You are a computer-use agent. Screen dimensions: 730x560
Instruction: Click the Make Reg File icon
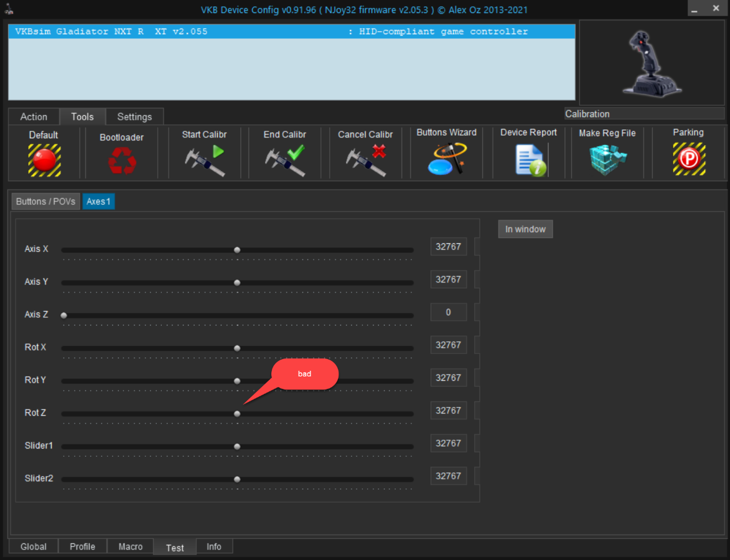pos(607,160)
